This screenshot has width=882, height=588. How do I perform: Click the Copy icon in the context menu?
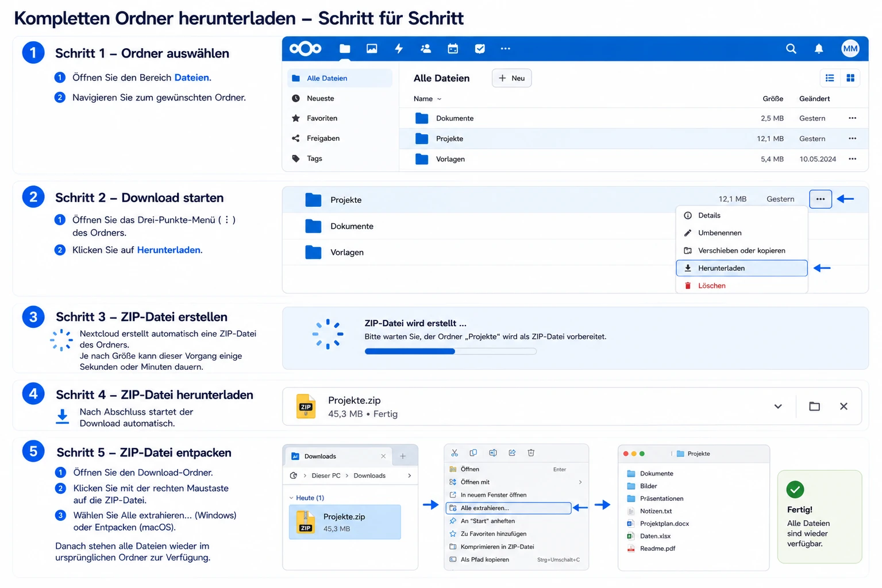(x=473, y=453)
